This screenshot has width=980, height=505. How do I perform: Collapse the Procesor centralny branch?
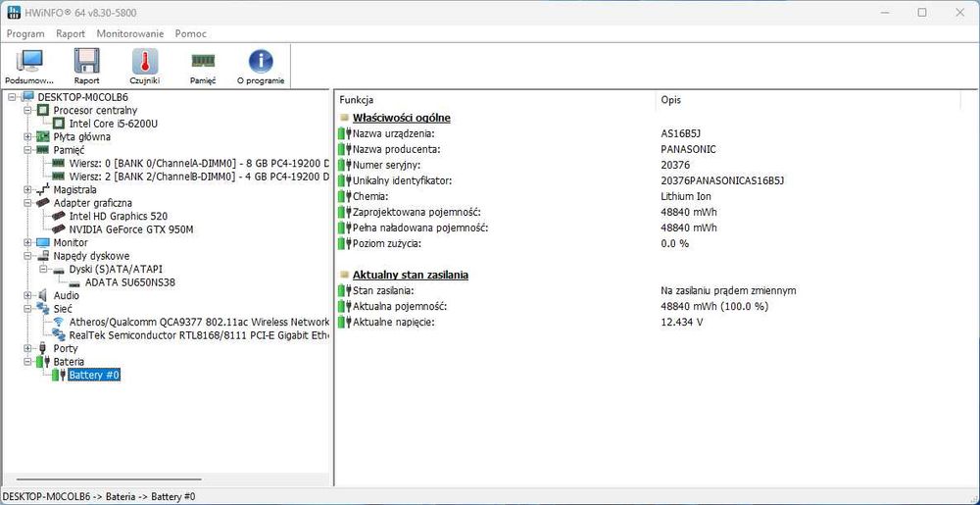click(x=27, y=110)
